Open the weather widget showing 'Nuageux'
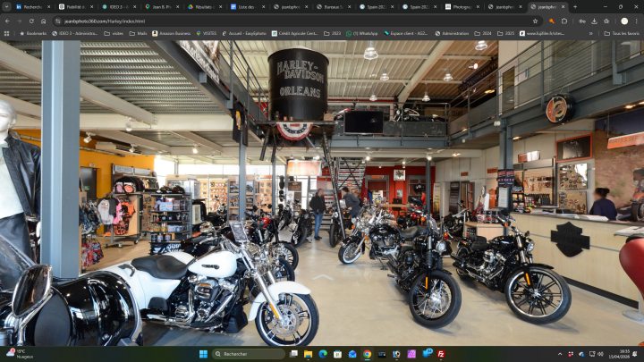This screenshot has height=362, width=644. click(x=19, y=354)
